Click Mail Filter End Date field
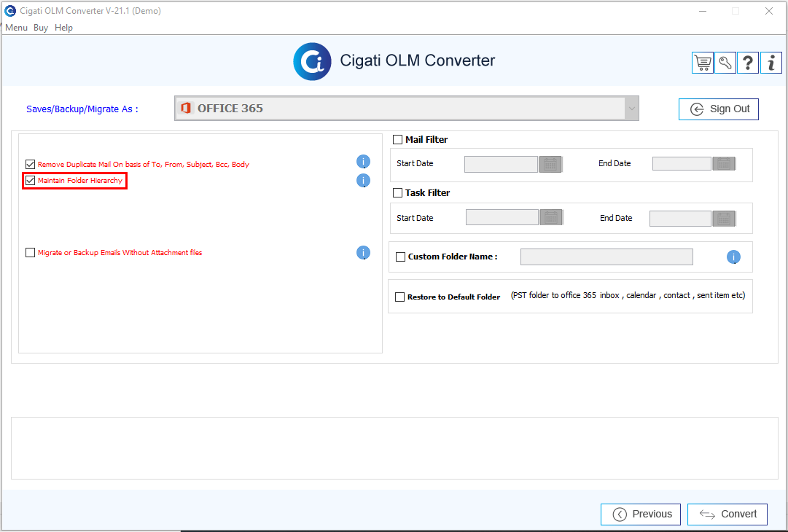Viewport: 788px width, 532px height. point(682,164)
